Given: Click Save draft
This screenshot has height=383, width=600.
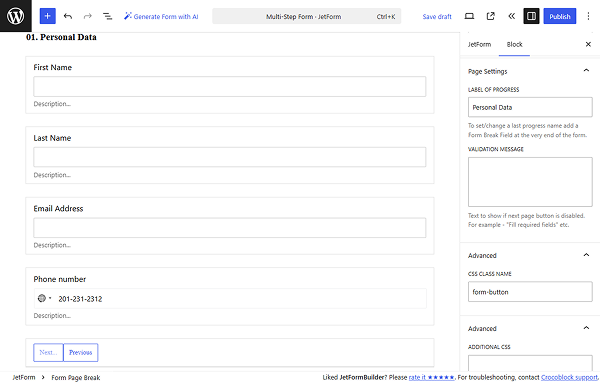Looking at the screenshot, I should click(437, 16).
